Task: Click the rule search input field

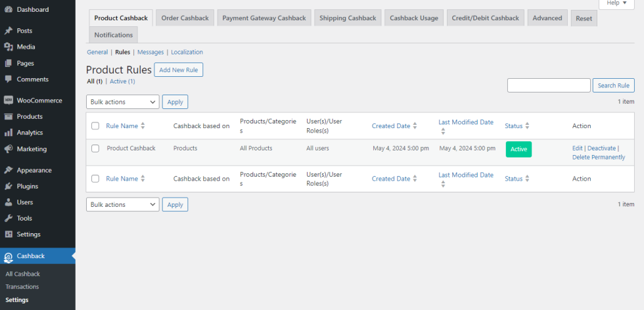Action: [x=549, y=85]
